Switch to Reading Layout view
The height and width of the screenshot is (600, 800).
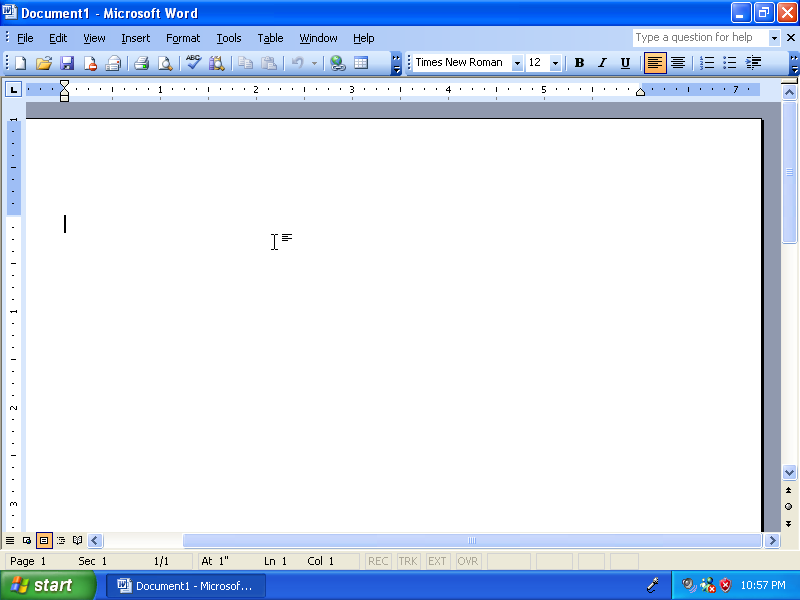78,540
